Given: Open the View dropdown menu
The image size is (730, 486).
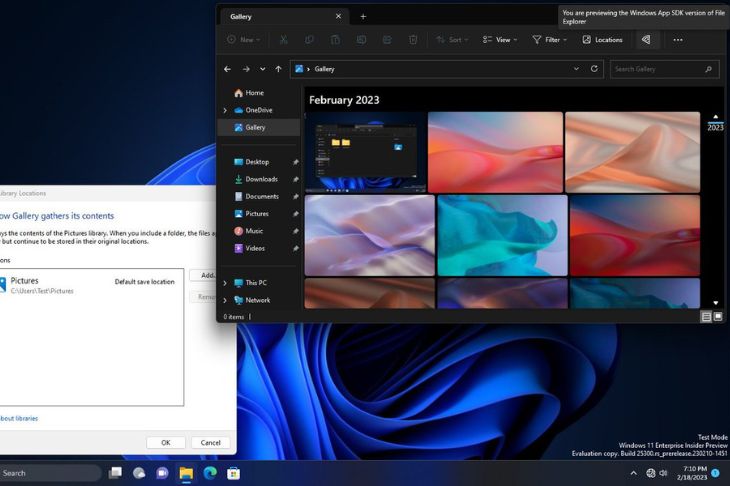Looking at the screenshot, I should 498,40.
